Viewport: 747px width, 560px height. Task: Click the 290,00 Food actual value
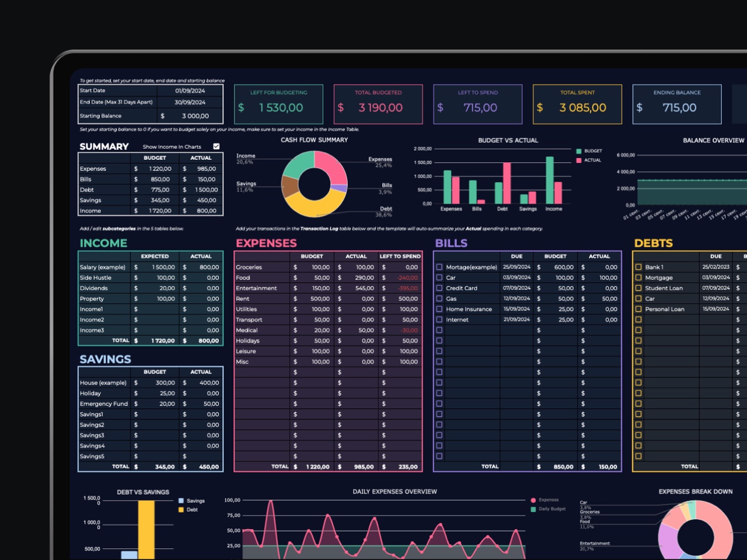[365, 278]
